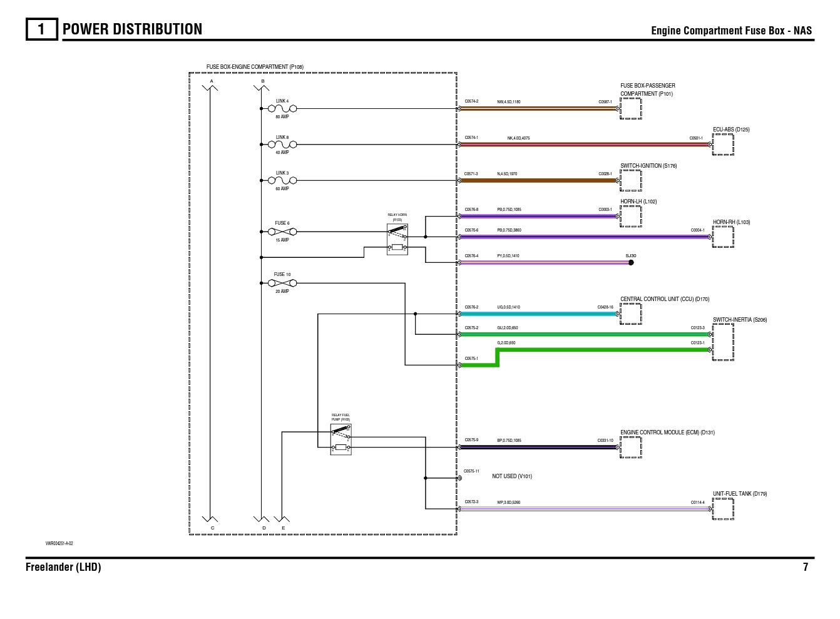This screenshot has height=619, width=840.
Task: Click connector label C0501-1
Action: click(x=696, y=138)
